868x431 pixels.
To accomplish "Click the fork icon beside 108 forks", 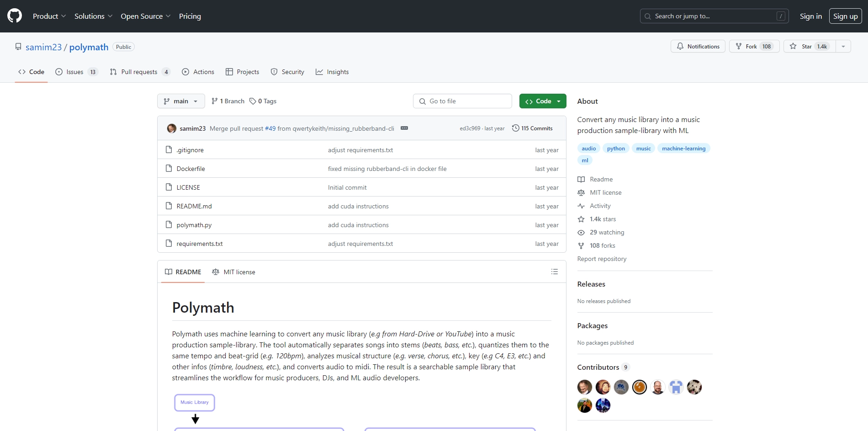I will (581, 246).
